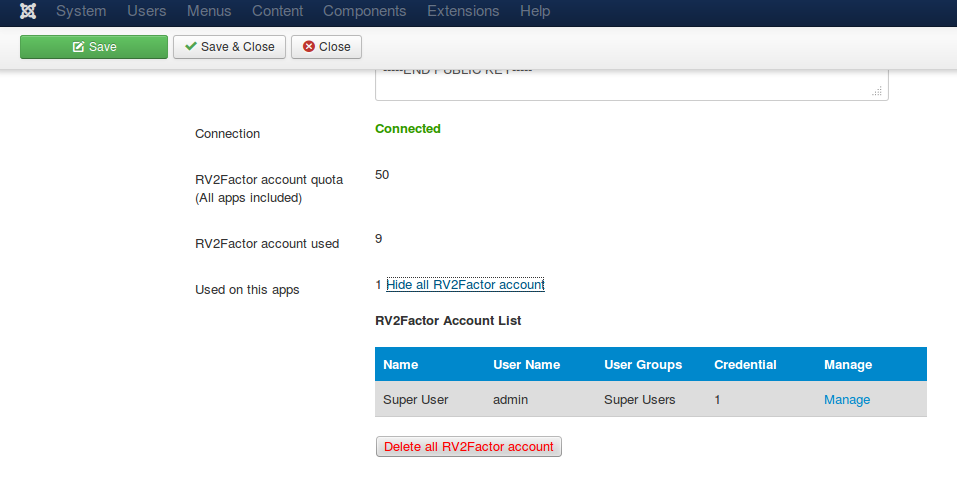
Task: Click the account used value 9
Action: click(378, 239)
